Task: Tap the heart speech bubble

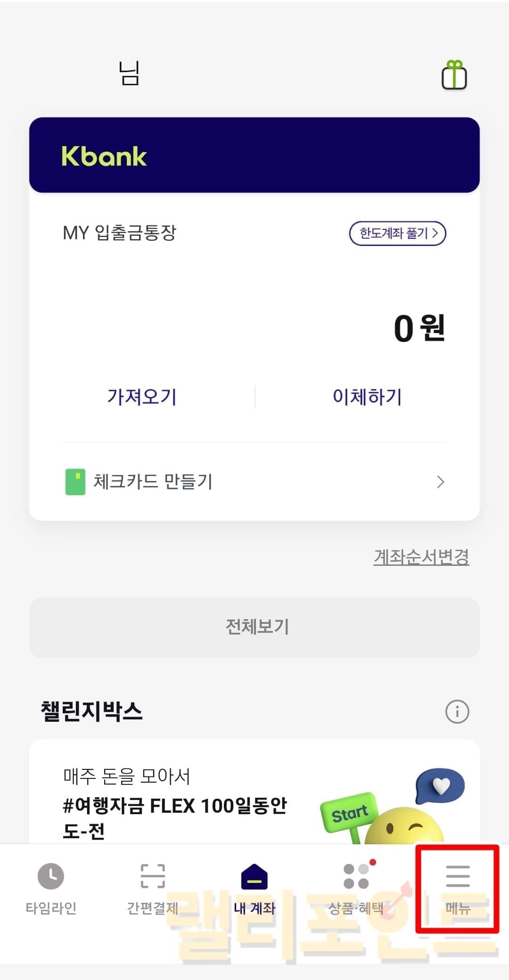Action: (x=440, y=785)
